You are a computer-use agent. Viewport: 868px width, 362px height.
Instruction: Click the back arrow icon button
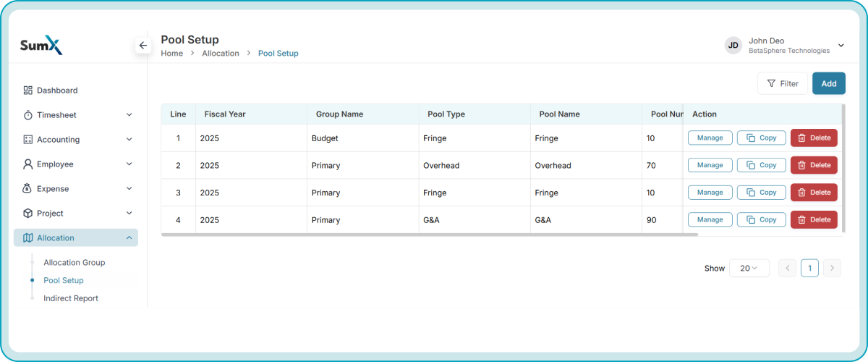click(x=143, y=46)
